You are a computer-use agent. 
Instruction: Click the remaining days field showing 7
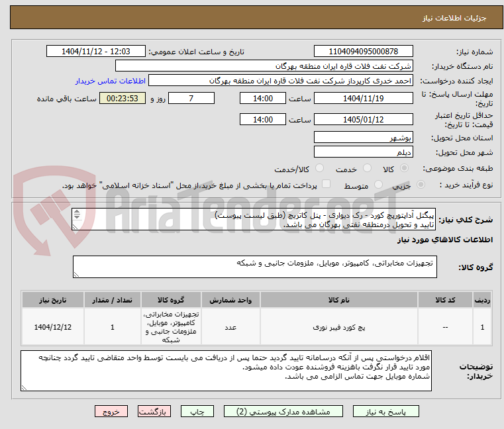click(x=191, y=99)
